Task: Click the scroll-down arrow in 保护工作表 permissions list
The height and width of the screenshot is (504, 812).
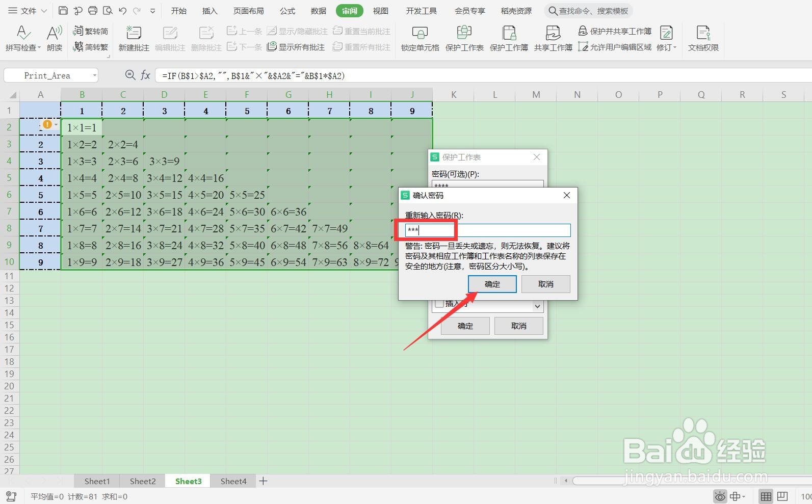Action: [537, 306]
